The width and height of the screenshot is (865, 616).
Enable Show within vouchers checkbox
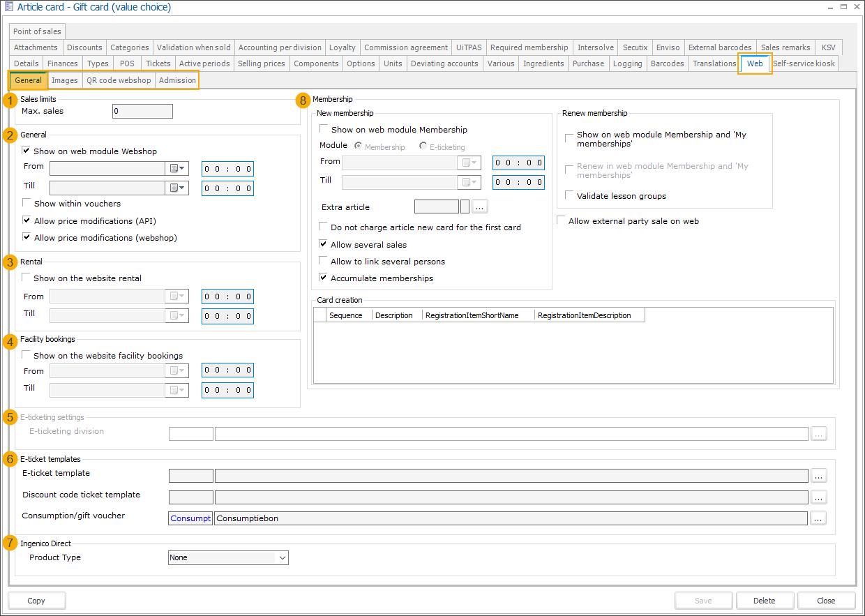[27, 204]
